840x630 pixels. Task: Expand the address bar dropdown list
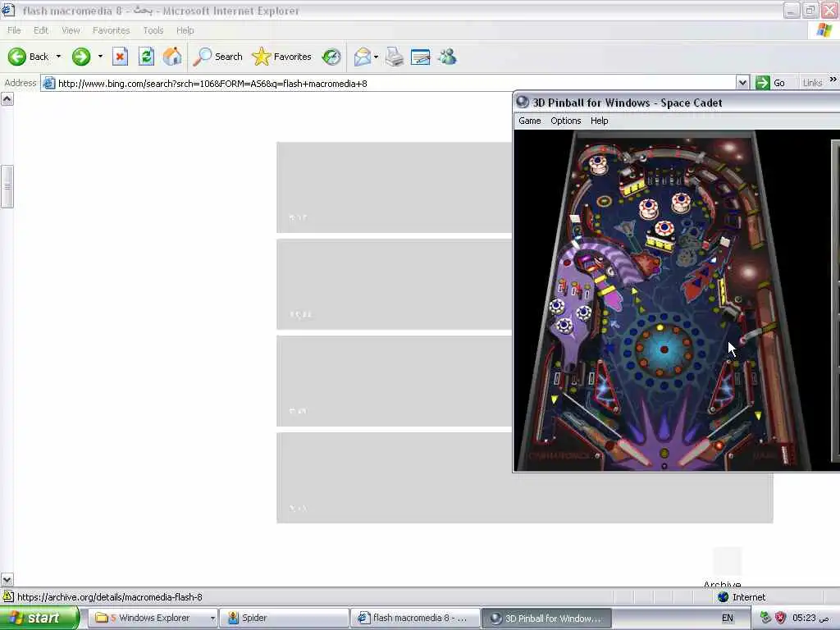[x=742, y=83]
